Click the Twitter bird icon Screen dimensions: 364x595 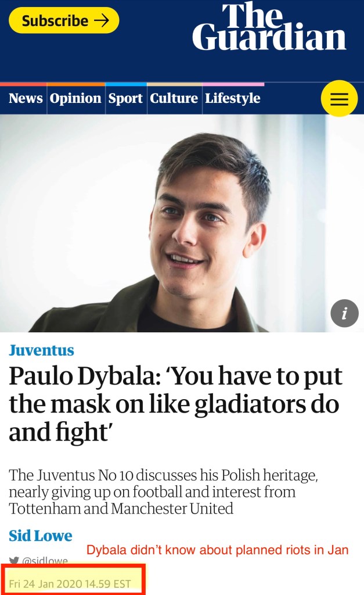pos(14,561)
